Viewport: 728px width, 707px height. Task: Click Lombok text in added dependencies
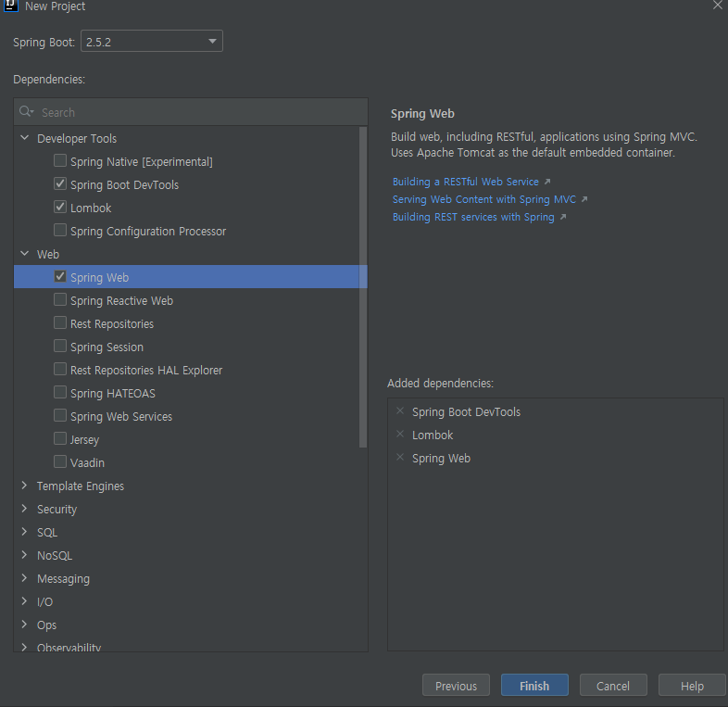433,435
